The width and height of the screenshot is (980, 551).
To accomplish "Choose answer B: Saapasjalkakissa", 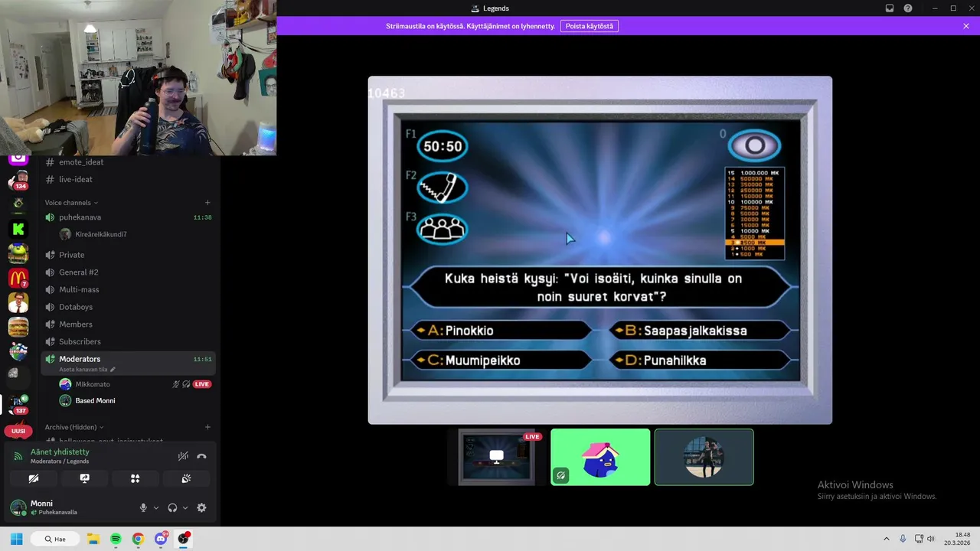I will point(699,331).
